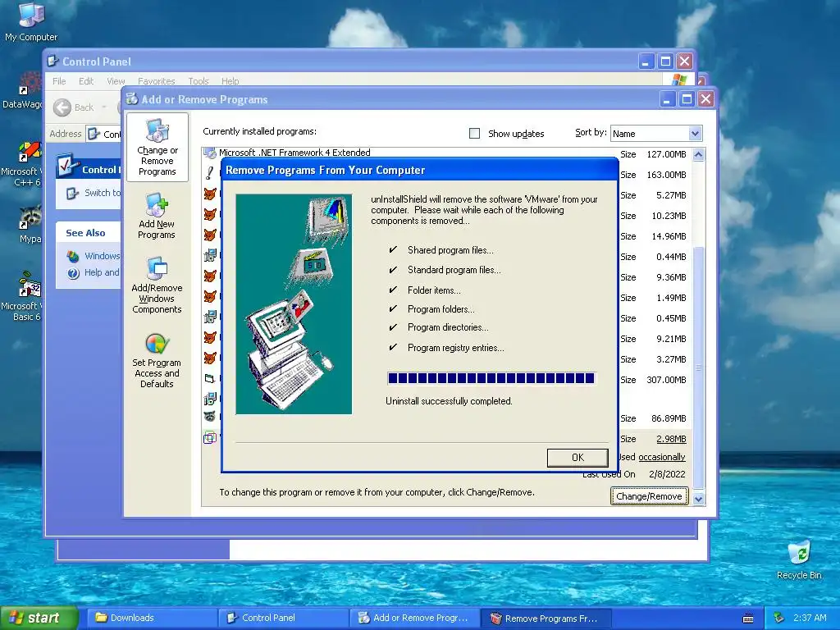
Task: Open My Computer desktop icon
Action: coord(31,22)
